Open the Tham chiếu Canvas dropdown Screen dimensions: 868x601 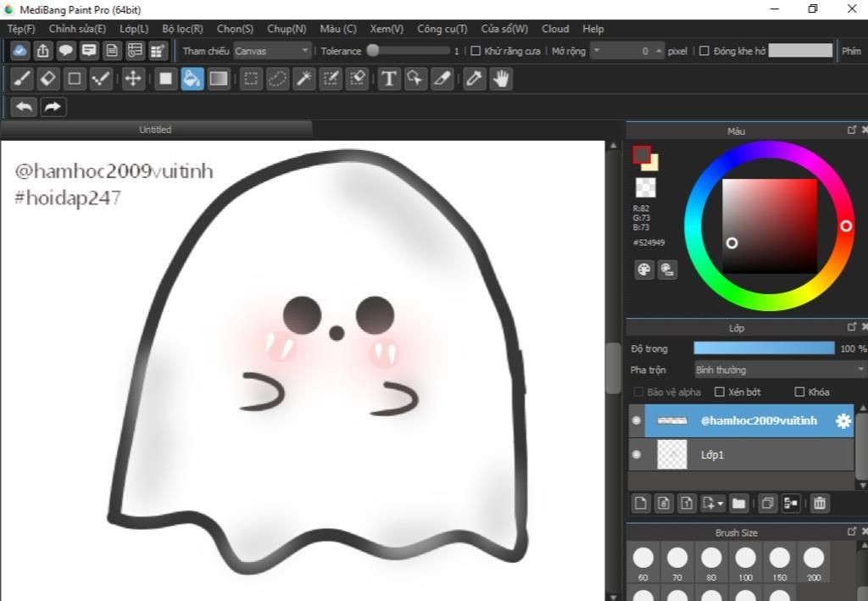point(273,51)
